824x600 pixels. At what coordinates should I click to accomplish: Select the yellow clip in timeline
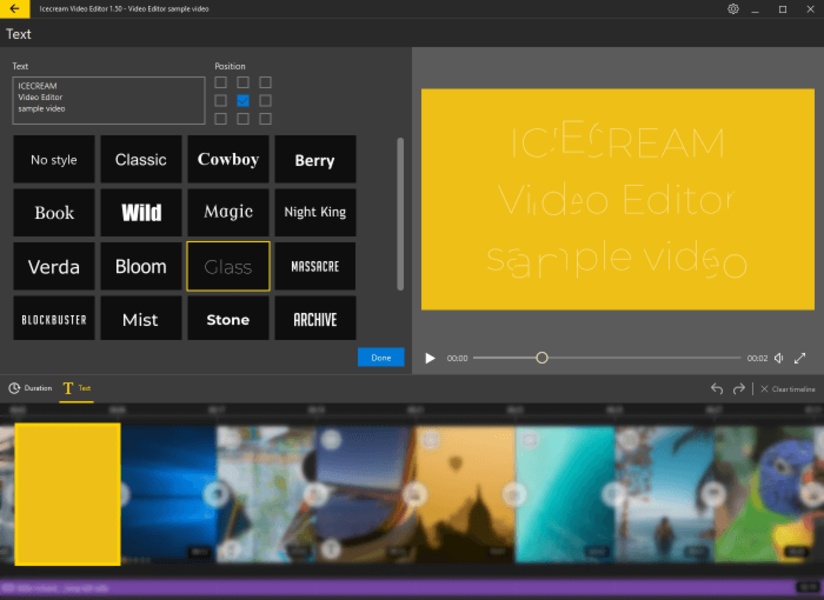tap(67, 493)
